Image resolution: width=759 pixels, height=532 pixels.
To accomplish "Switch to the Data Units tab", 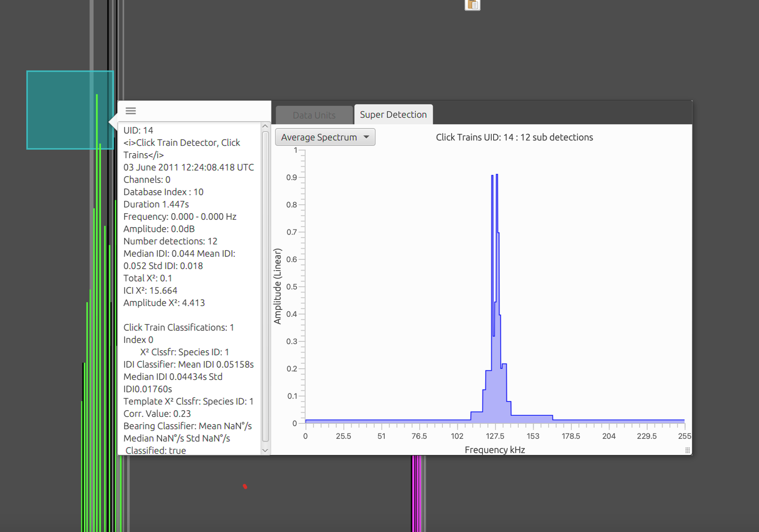I will [x=314, y=115].
